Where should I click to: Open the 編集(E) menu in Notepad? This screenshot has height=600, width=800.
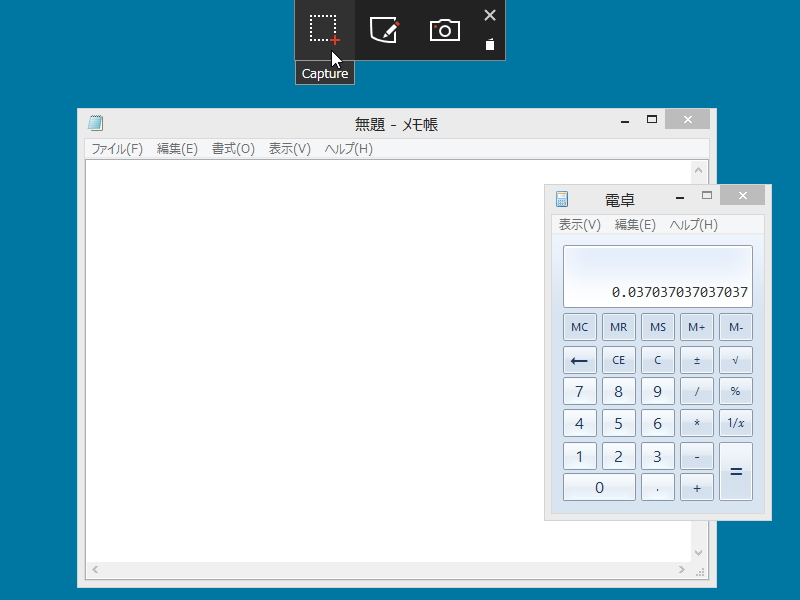click(177, 149)
